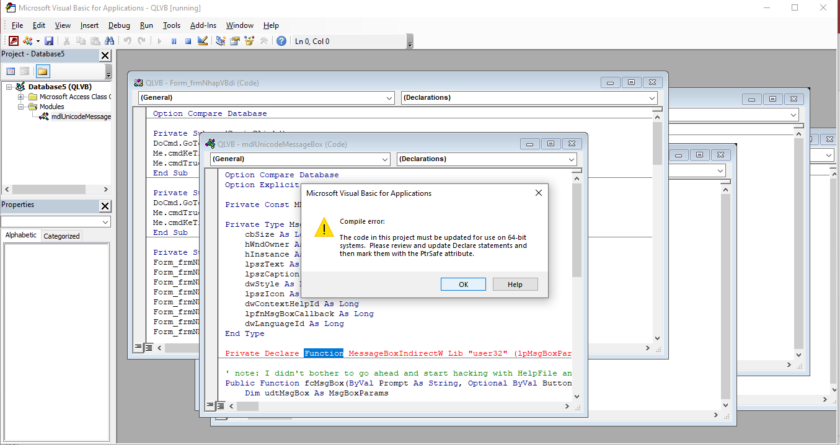The height and width of the screenshot is (445, 840).
Task: Switch to the Categorized properties tab
Action: point(61,236)
